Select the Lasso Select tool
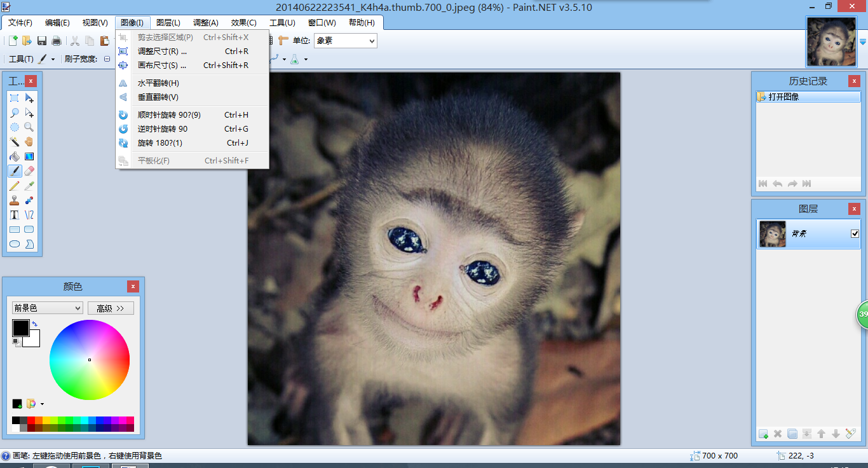 click(x=15, y=113)
